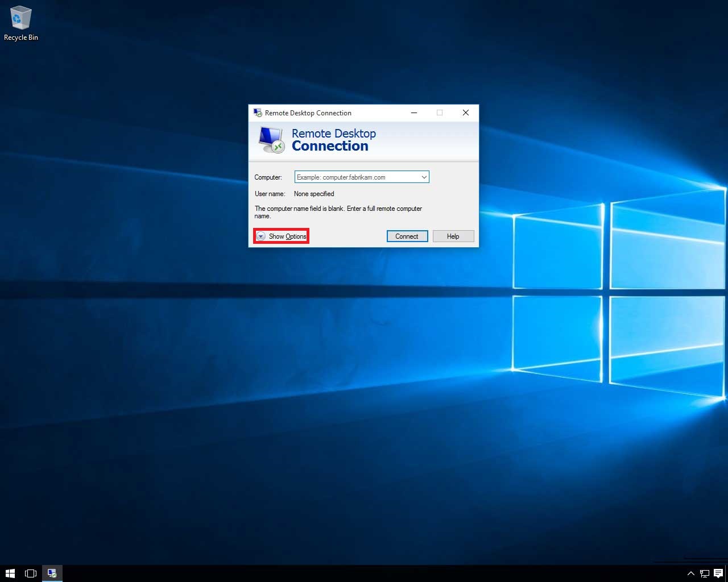
Task: Open Help for Remote Desktop Connection
Action: 453,236
